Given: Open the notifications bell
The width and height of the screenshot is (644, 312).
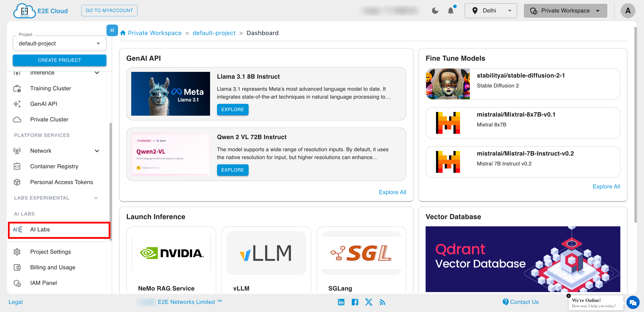Looking at the screenshot, I should coord(451,11).
